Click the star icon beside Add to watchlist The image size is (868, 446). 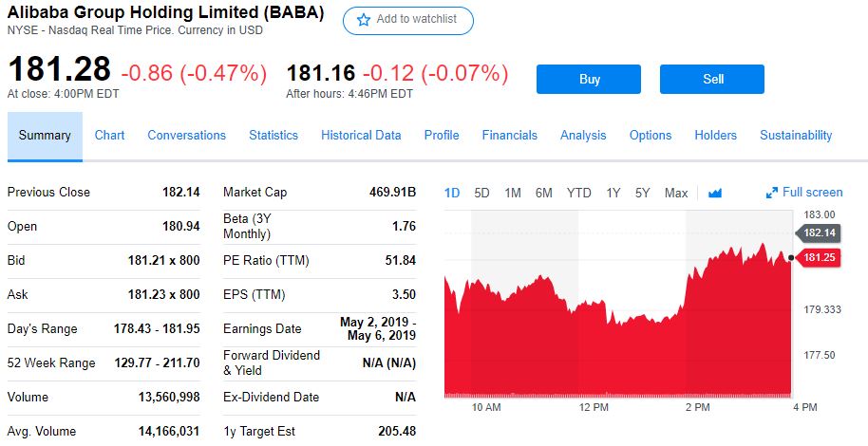pos(363,20)
